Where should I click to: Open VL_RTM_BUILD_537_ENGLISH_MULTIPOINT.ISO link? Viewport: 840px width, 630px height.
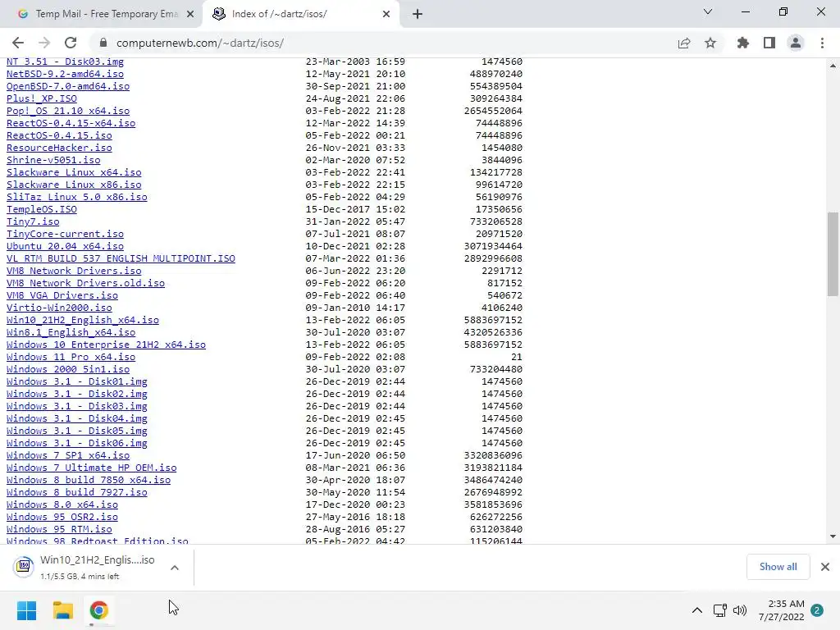pyautogui.click(x=121, y=258)
